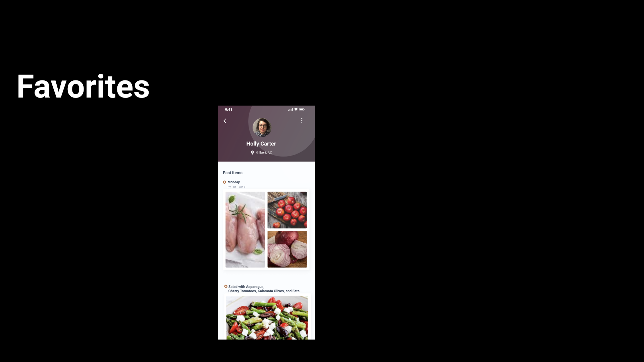The width and height of the screenshot is (644, 362).
Task: Click the Monday day label
Action: (x=234, y=182)
